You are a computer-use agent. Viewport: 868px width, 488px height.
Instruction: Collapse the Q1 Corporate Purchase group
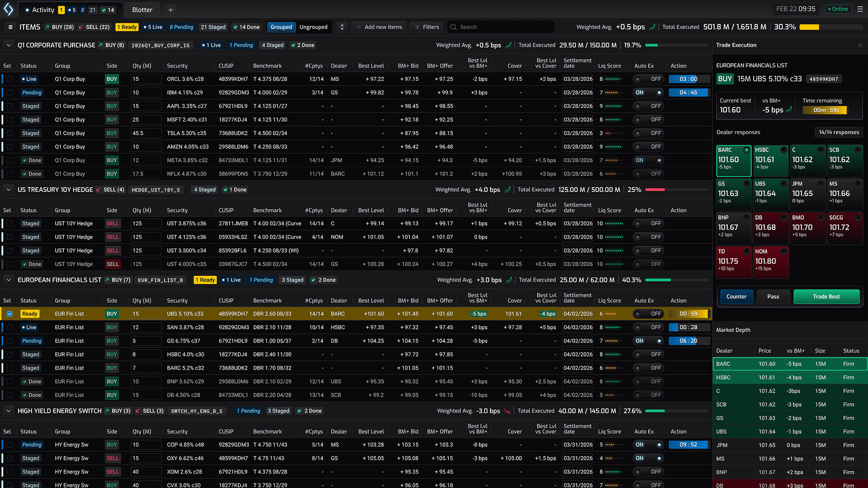8,45
